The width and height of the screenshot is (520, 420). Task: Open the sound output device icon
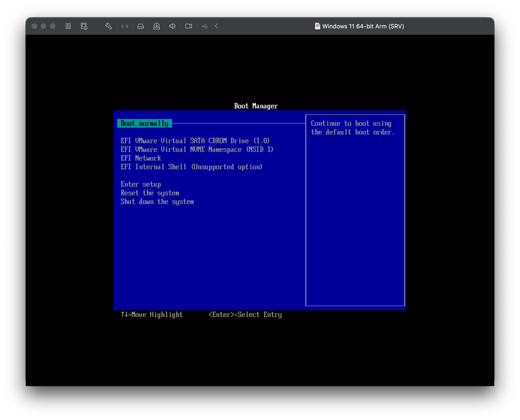(172, 26)
